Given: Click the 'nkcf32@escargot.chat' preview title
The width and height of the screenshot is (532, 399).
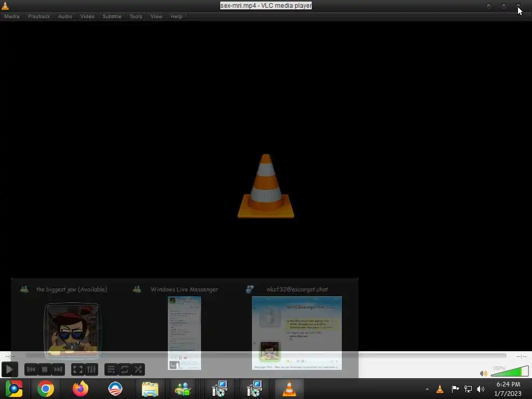Looking at the screenshot, I should point(297,289).
